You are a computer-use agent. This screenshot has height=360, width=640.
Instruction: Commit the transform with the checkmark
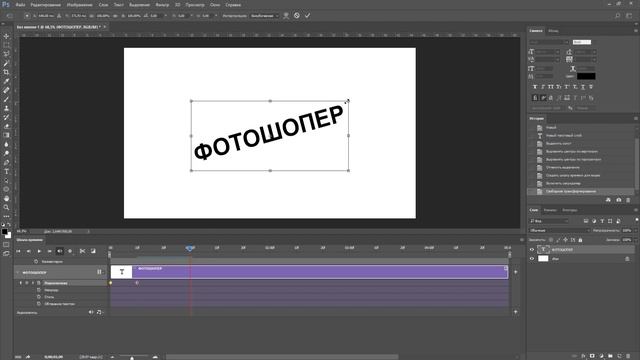point(307,16)
